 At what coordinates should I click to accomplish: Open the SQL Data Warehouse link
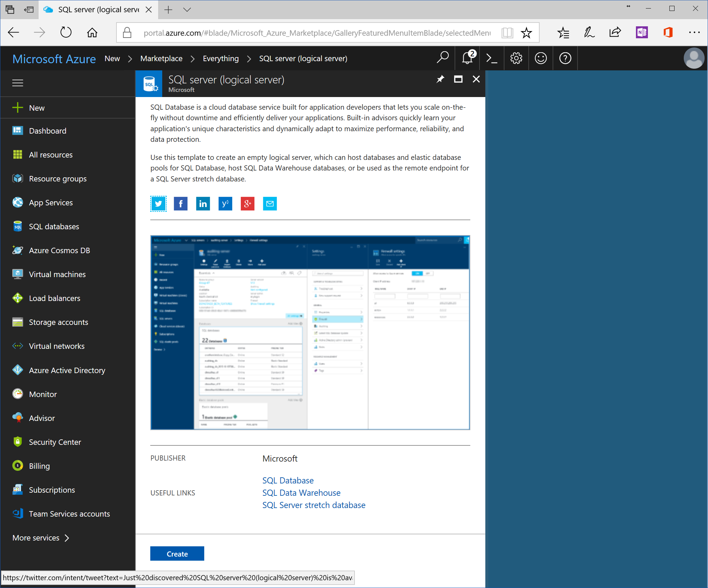[x=301, y=493]
